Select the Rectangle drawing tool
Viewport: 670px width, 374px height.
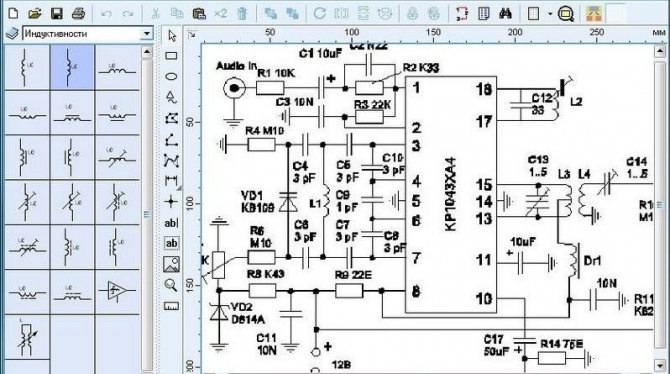pyautogui.click(x=171, y=56)
